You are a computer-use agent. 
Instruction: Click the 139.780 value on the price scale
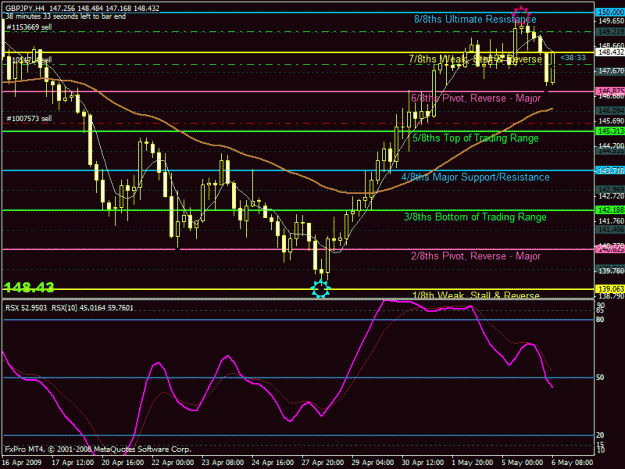611,271
